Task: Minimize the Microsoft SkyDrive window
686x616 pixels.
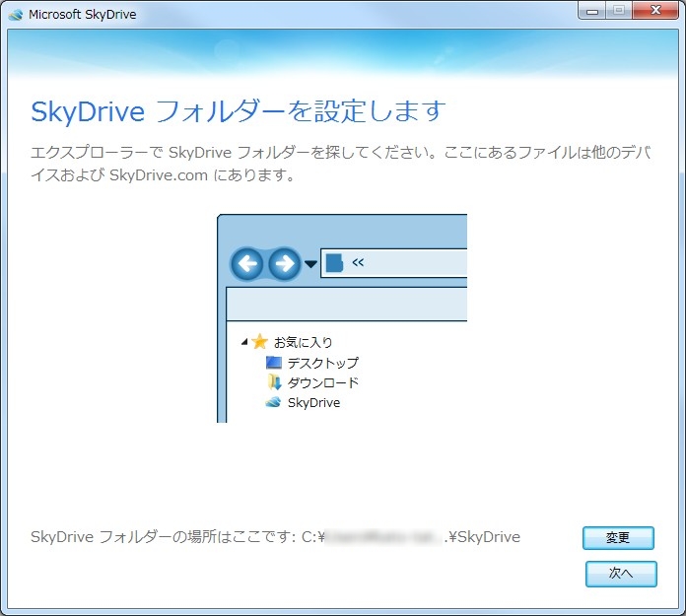Action: [592, 11]
